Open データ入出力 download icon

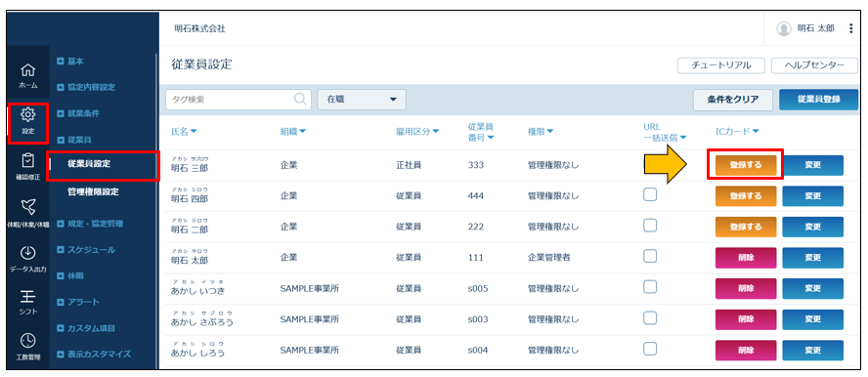(28, 260)
